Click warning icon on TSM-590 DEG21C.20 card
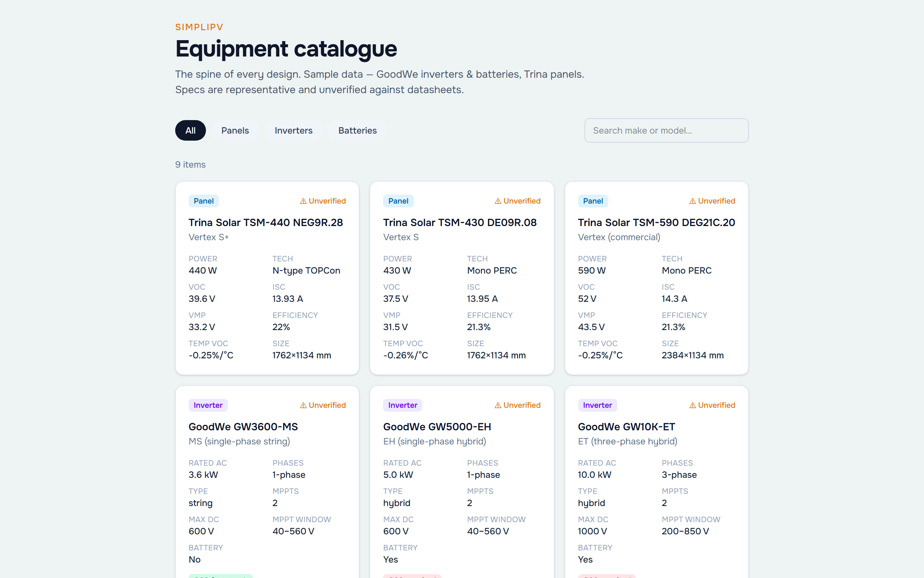The image size is (924, 578). (x=693, y=201)
